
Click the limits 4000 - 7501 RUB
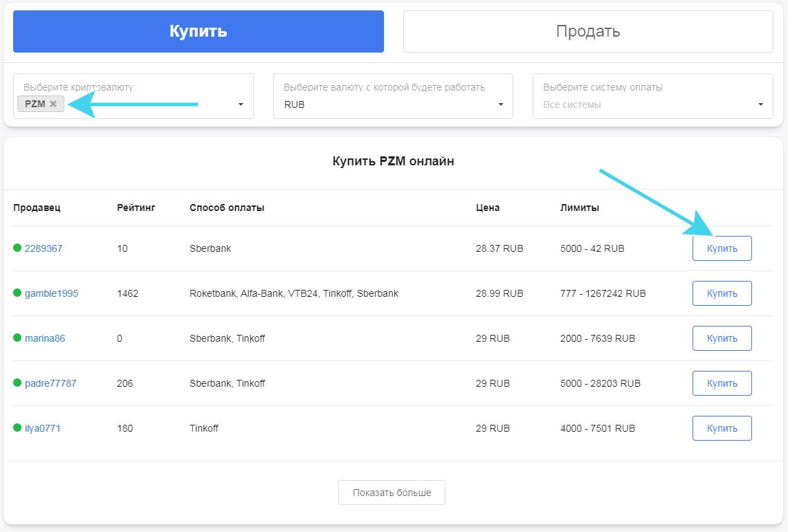[x=598, y=428]
